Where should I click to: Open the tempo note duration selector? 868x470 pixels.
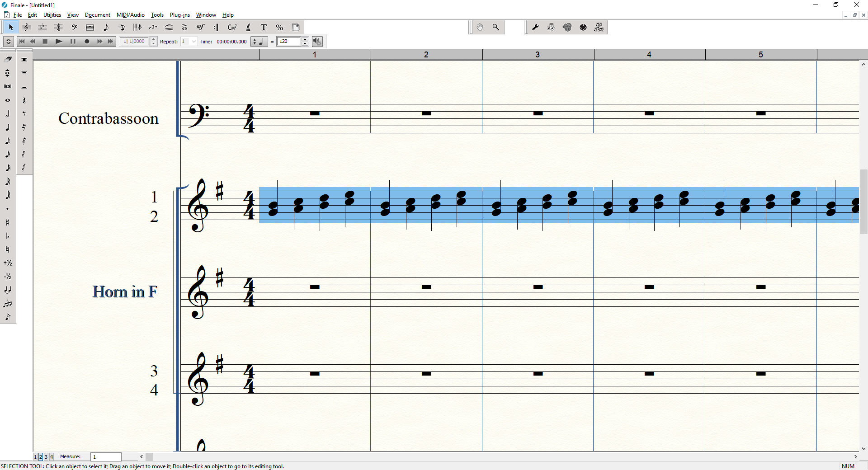[x=259, y=42]
